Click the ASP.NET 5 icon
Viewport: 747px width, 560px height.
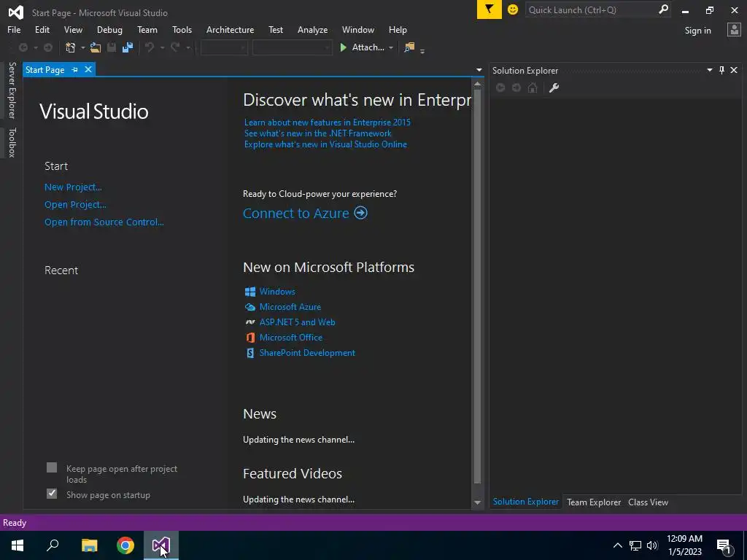click(x=250, y=322)
